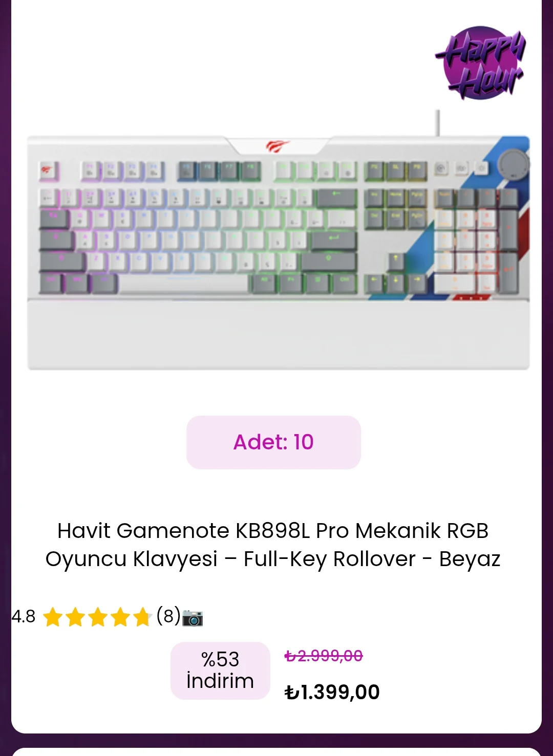Image resolution: width=553 pixels, height=756 pixels.
Task: Click the Havit logo Esc key
Action: pyautogui.click(x=49, y=170)
